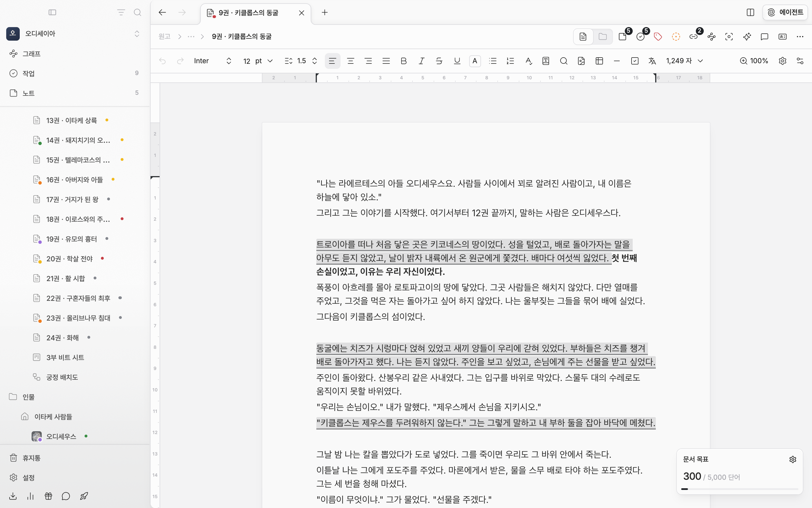The image size is (812, 508).
Task: Expand the 이타케 사람들 group
Action: click(75, 417)
